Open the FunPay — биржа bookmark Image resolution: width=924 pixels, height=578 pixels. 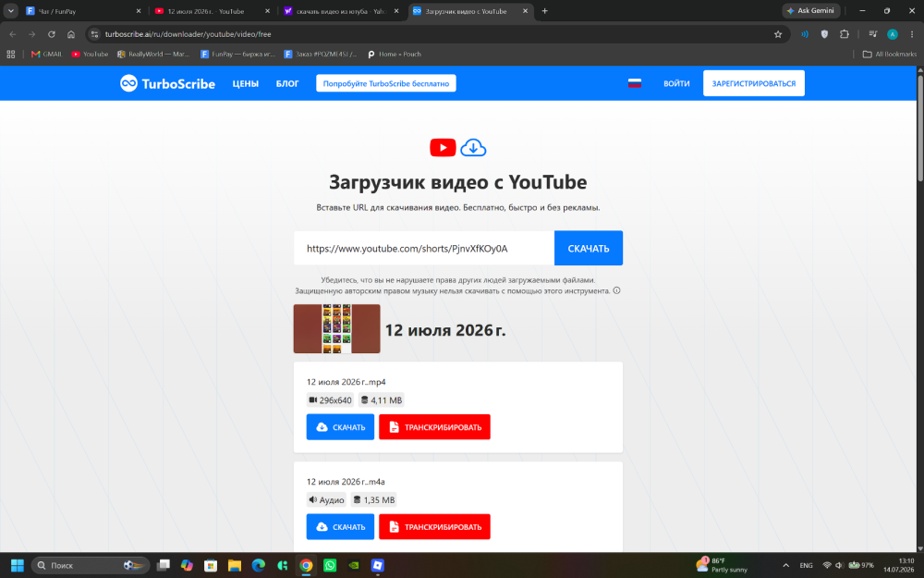click(x=237, y=54)
